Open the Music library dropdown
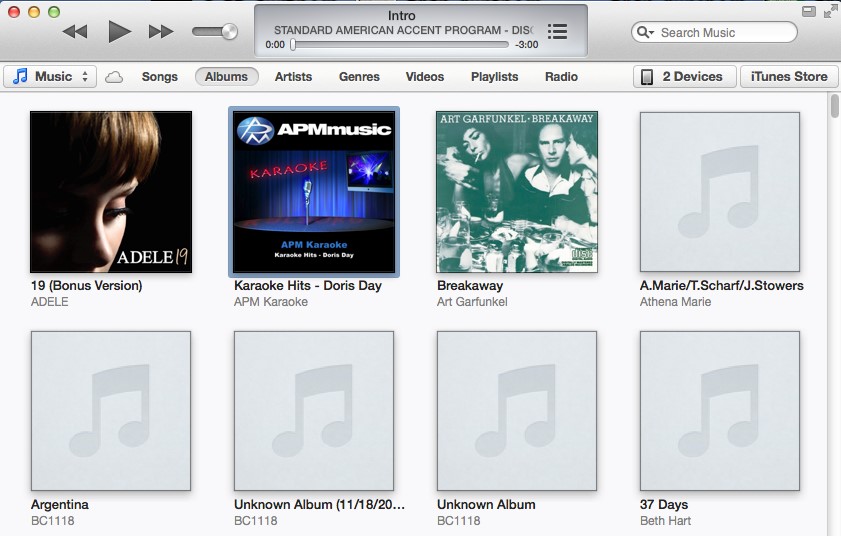Screen dimensions: 841x536 coord(50,77)
